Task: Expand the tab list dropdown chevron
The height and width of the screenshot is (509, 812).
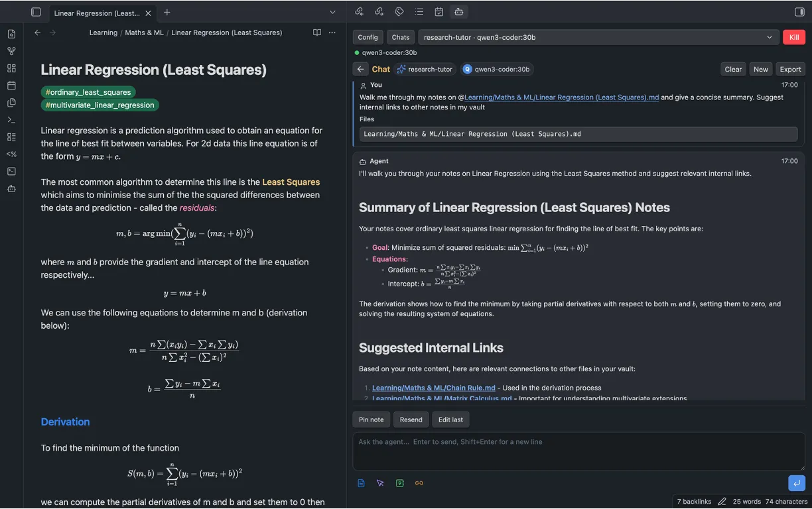Action: click(x=332, y=12)
